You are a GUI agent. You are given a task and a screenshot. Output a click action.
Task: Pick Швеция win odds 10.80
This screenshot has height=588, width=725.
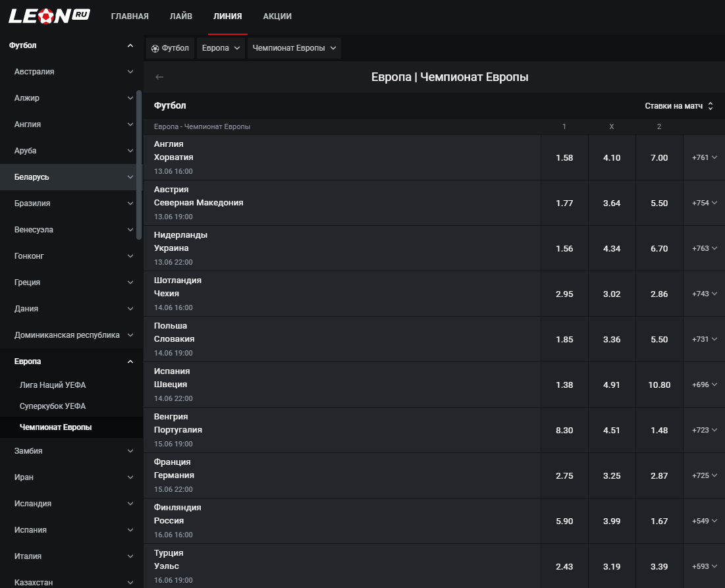click(659, 385)
